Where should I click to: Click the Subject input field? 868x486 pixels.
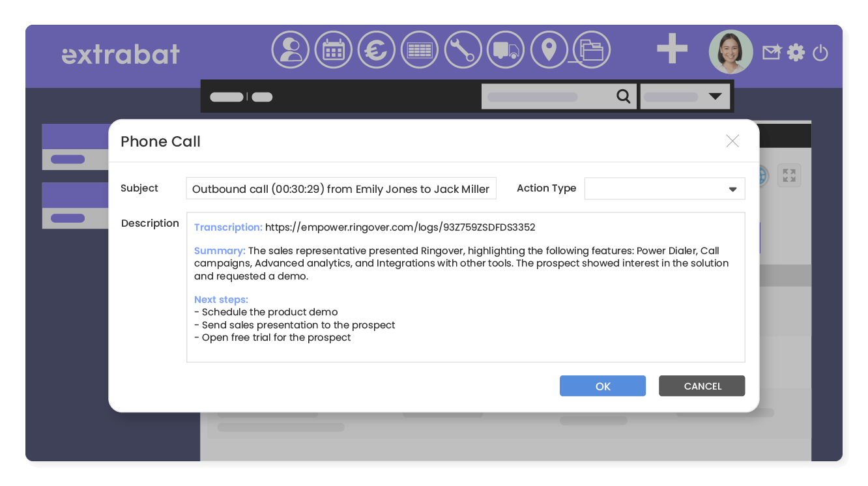341,189
